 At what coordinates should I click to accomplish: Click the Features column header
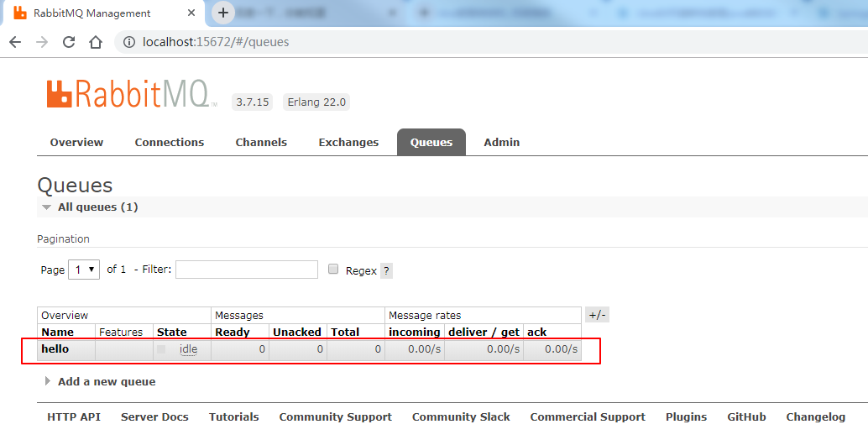pos(121,332)
